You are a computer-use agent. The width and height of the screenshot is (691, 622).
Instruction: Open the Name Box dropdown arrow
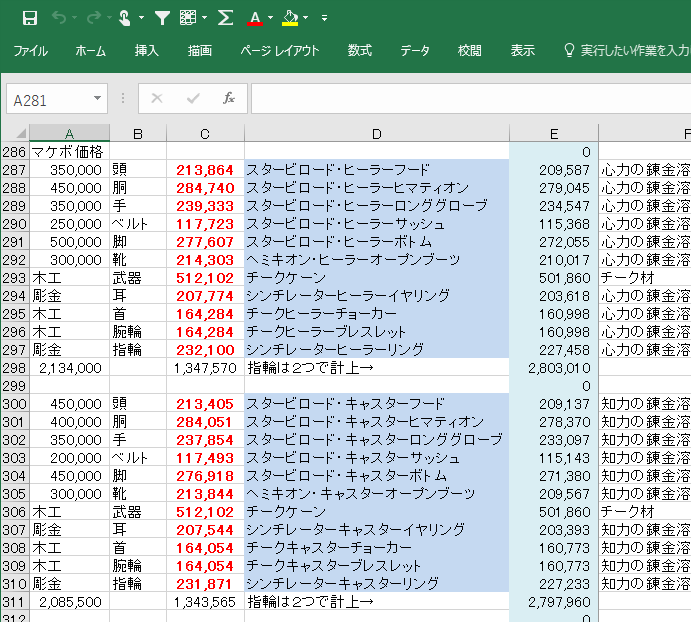point(97,99)
